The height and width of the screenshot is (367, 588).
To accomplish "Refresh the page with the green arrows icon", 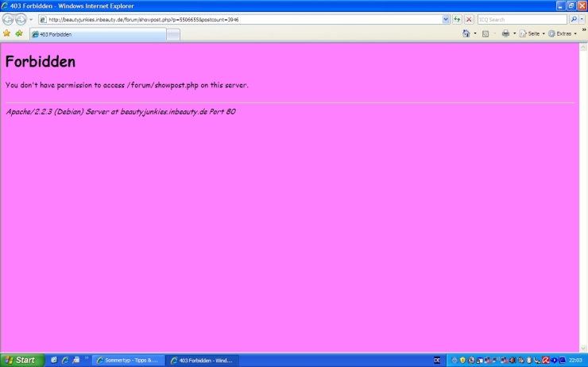I will pyautogui.click(x=457, y=19).
